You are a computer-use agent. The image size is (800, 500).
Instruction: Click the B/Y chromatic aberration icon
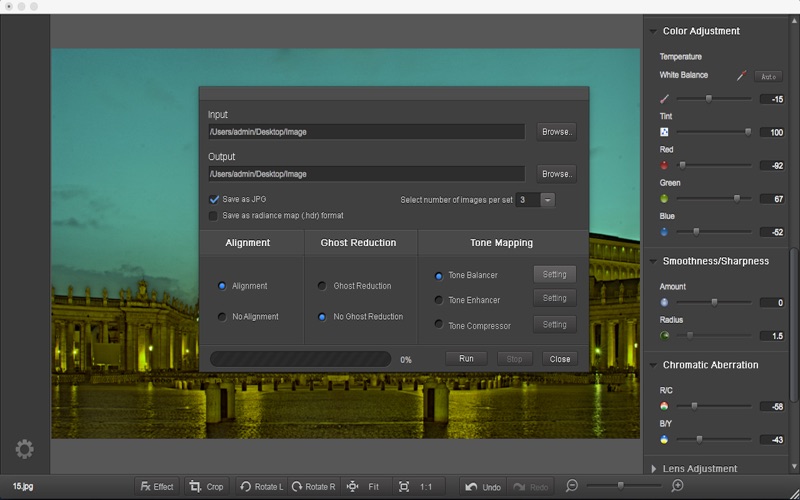pyautogui.click(x=664, y=439)
